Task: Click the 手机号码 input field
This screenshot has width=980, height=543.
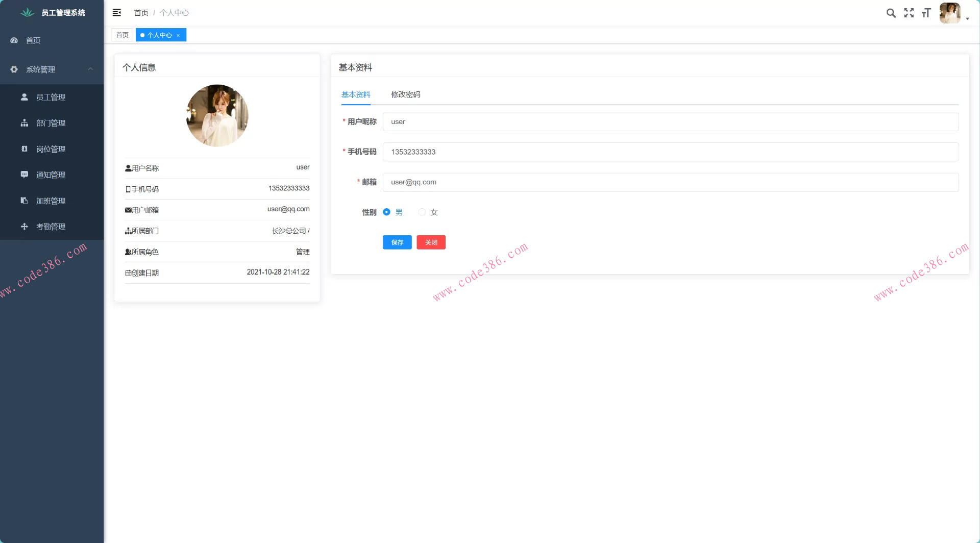Action: tap(671, 152)
